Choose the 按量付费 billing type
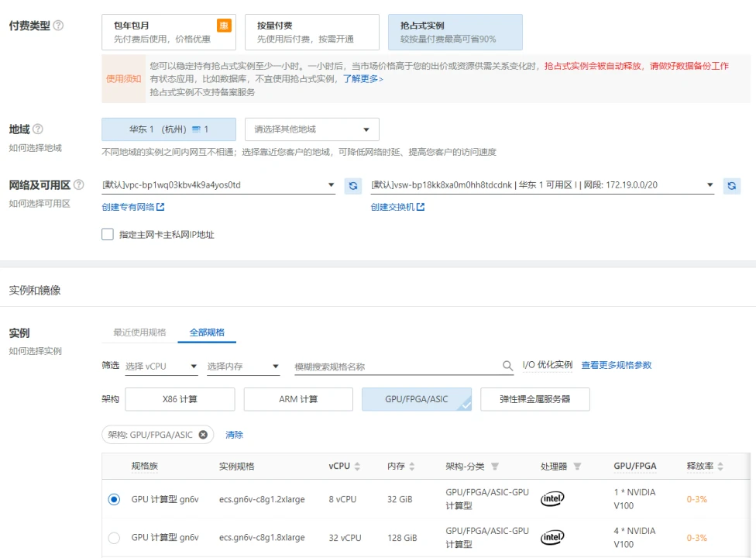This screenshot has height=558, width=756. point(312,33)
